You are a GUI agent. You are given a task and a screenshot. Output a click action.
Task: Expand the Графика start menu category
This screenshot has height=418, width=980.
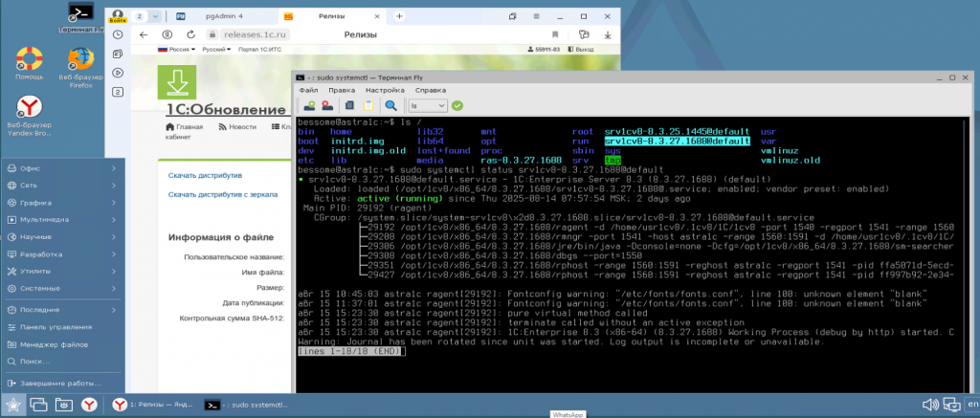(62, 203)
